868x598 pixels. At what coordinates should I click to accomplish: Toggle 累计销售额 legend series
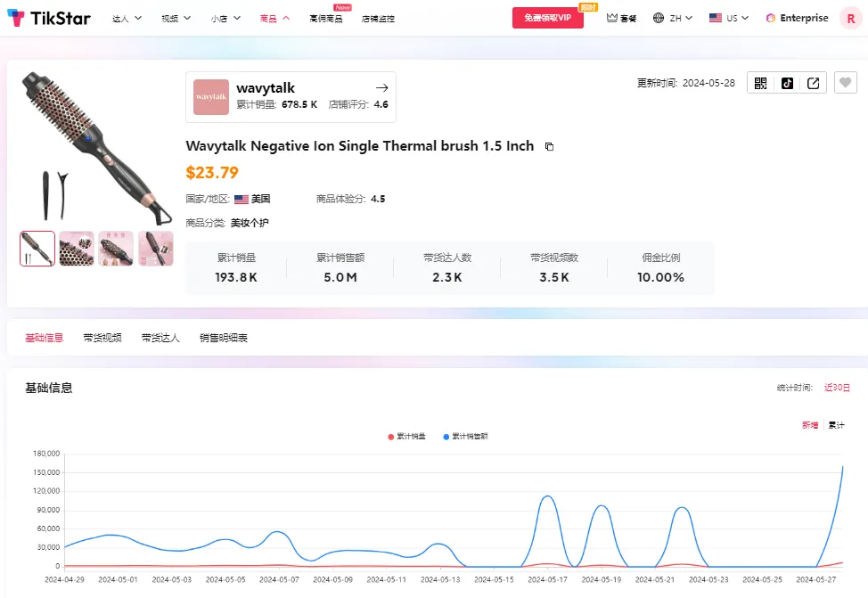tap(465, 437)
